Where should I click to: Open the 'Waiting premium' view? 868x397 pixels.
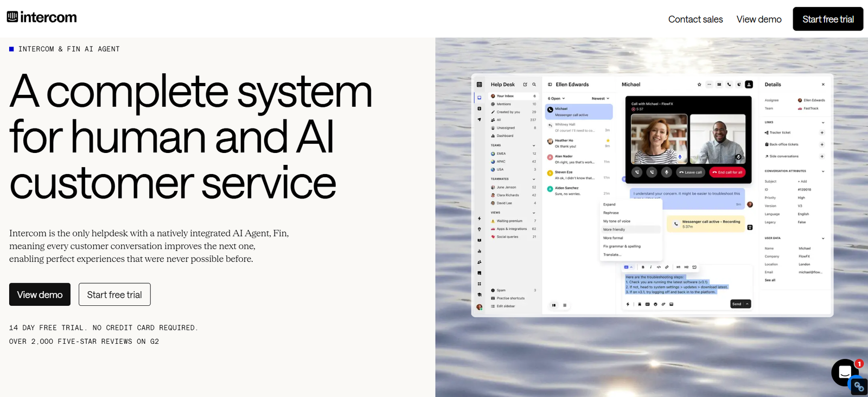coord(513,221)
